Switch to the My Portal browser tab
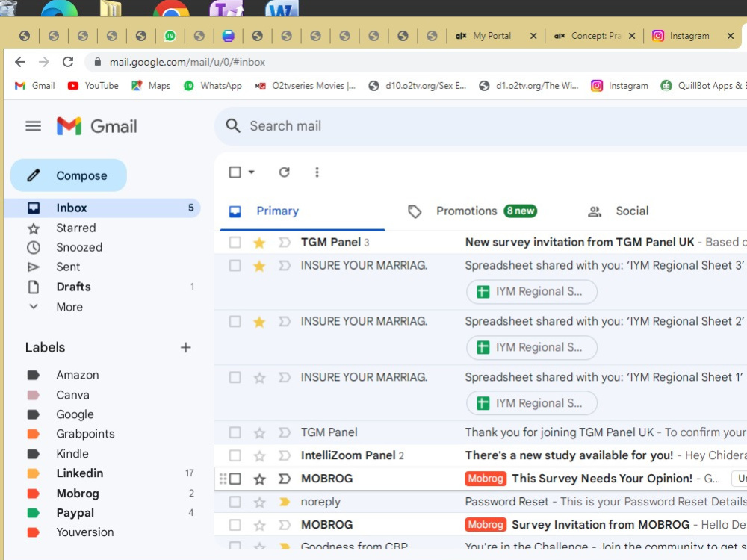Image resolution: width=747 pixels, height=560 pixels. 491,36
